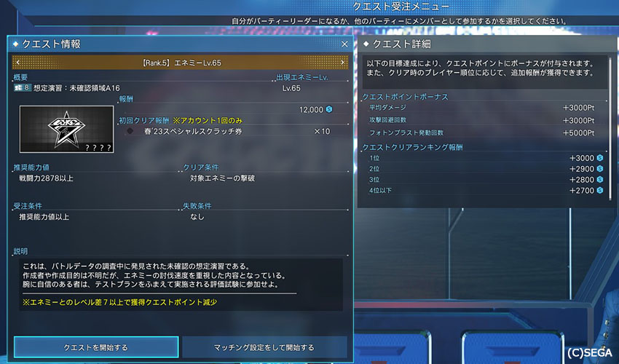Click the スペシャルスクラッチ券 item diamond icon
The image size is (619, 364).
(130, 131)
